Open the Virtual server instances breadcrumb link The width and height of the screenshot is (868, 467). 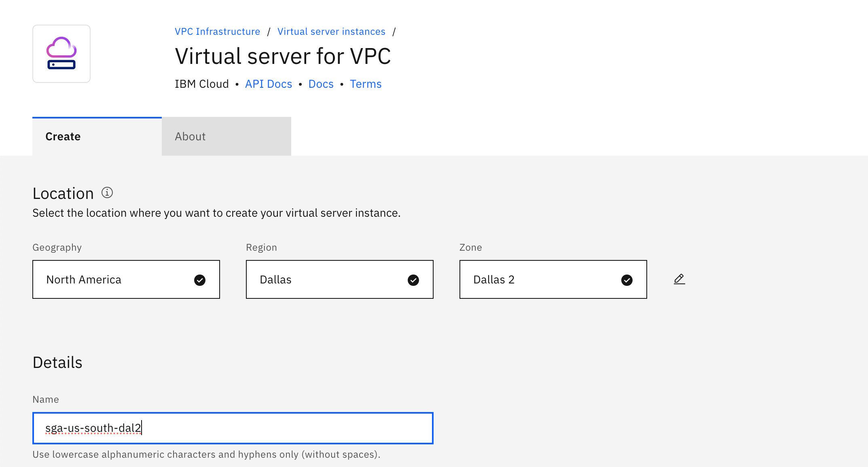pos(331,31)
